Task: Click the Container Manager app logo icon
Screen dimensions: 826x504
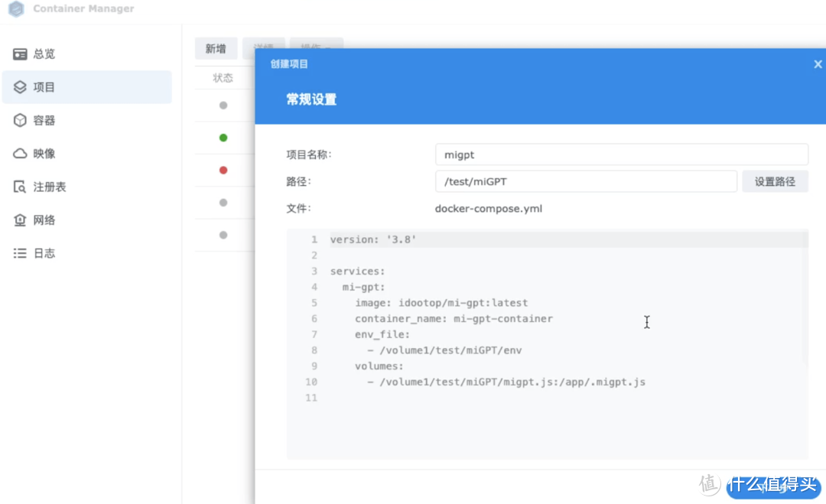Action: (15, 9)
